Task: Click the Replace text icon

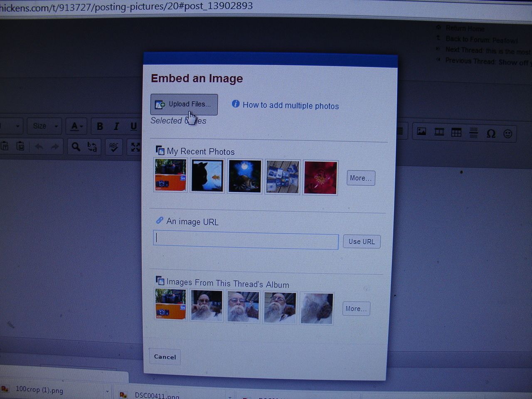Action: pyautogui.click(x=92, y=147)
